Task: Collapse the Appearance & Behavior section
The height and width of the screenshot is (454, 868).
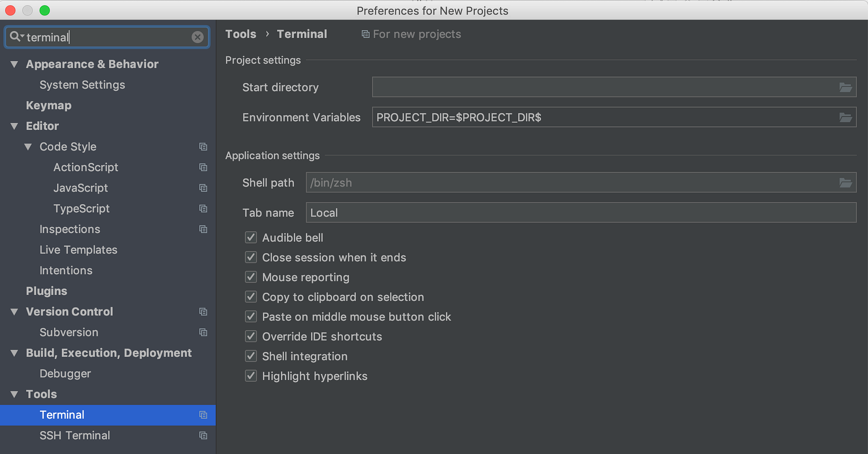Action: [x=14, y=64]
